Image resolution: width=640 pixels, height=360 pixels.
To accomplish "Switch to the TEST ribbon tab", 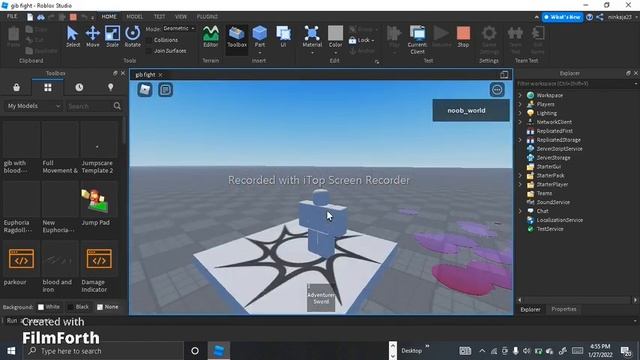I will [x=160, y=17].
